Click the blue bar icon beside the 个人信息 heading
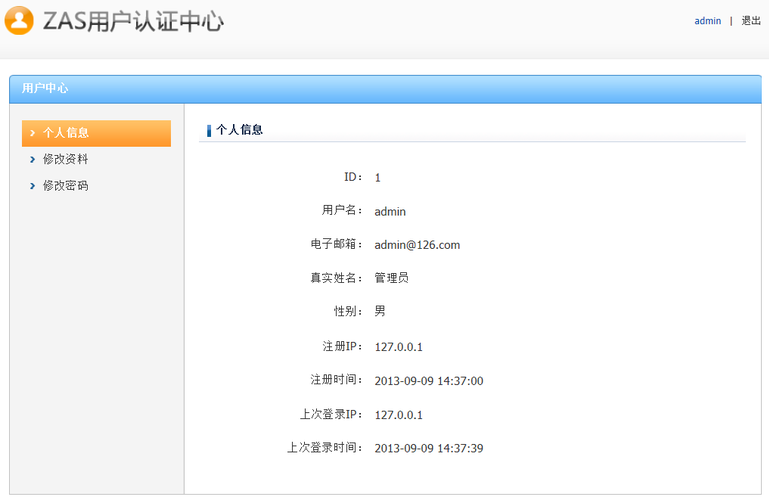 [209, 130]
